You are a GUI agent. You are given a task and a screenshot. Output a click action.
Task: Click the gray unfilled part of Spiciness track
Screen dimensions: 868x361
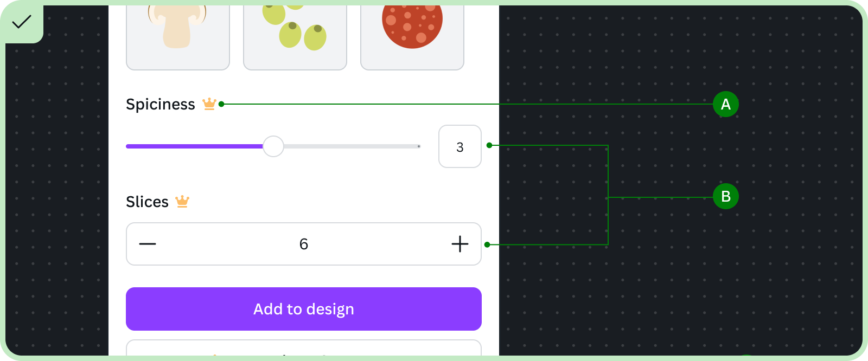pos(352,146)
